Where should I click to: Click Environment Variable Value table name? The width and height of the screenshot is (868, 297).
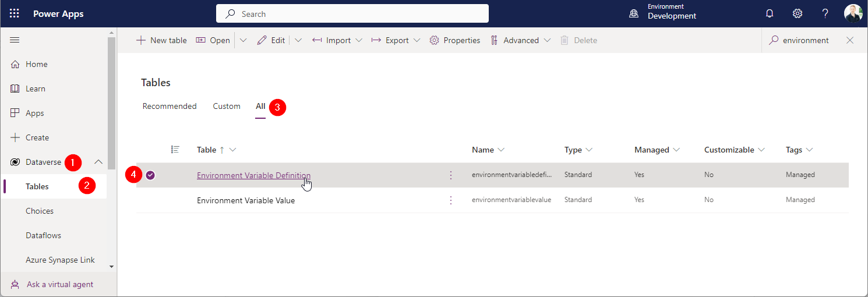246,200
